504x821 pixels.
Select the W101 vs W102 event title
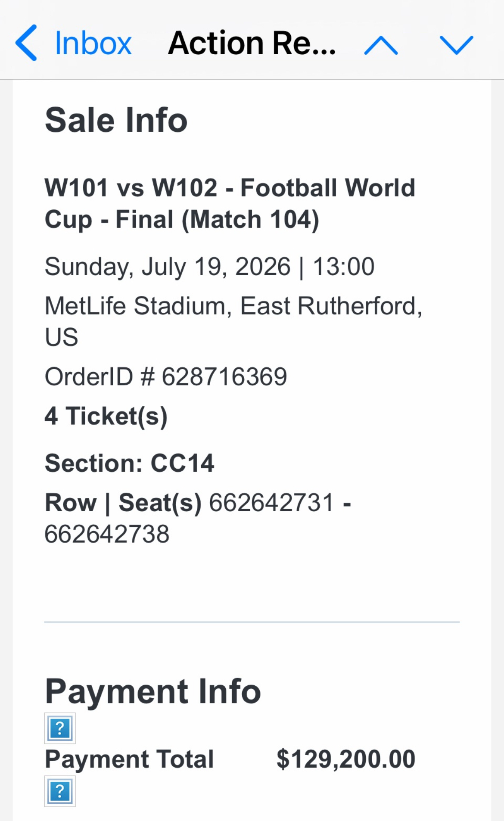(230, 203)
